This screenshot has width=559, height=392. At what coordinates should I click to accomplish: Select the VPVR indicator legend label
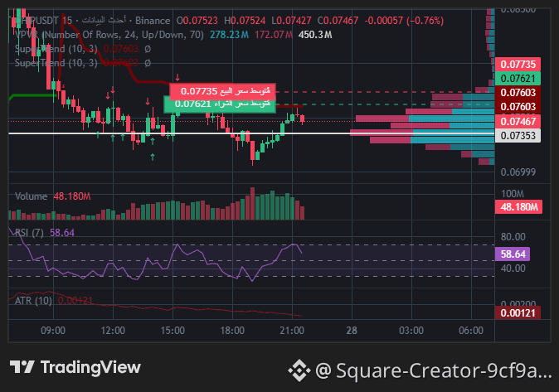point(109,35)
